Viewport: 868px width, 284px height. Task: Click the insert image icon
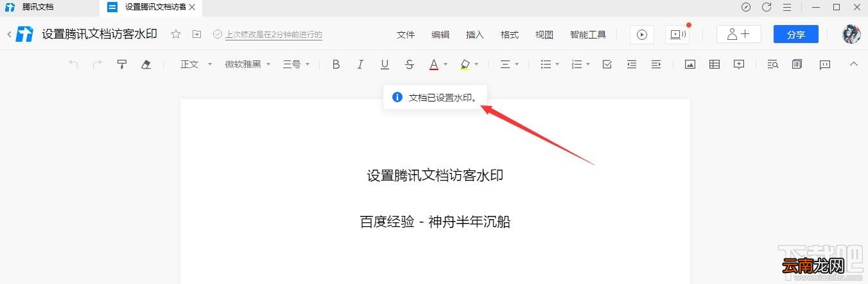690,64
